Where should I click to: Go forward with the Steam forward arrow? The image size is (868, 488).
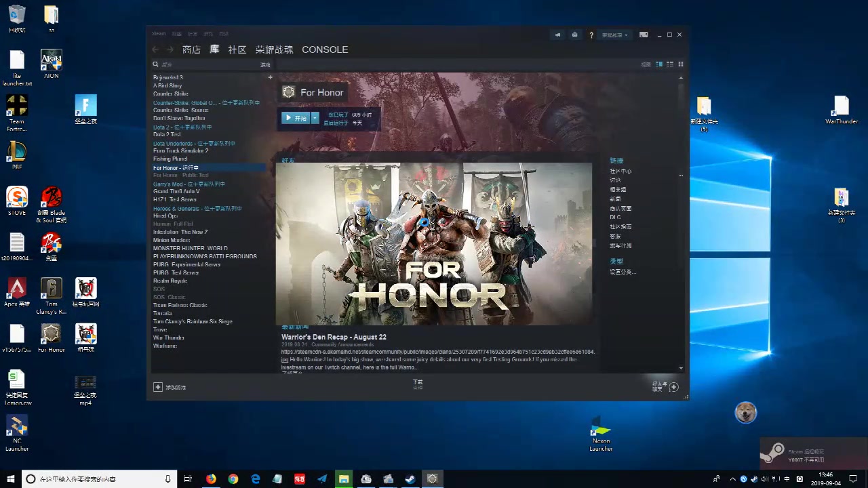[x=170, y=49]
